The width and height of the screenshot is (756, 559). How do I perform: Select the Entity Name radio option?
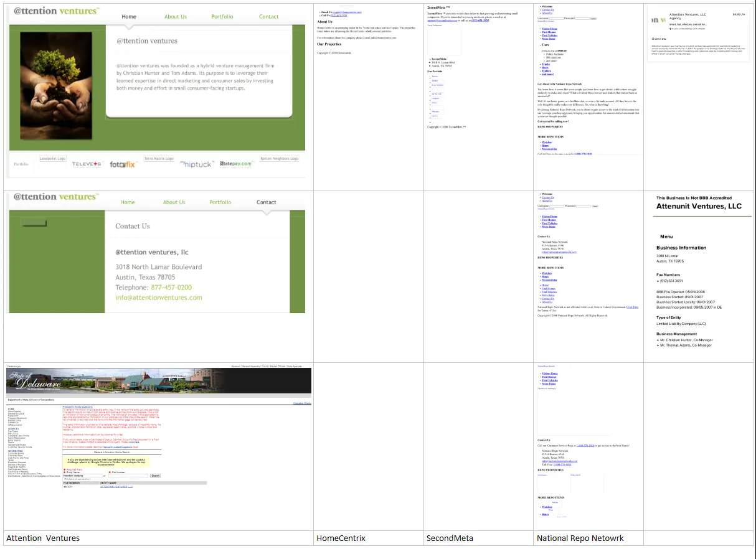point(64,472)
